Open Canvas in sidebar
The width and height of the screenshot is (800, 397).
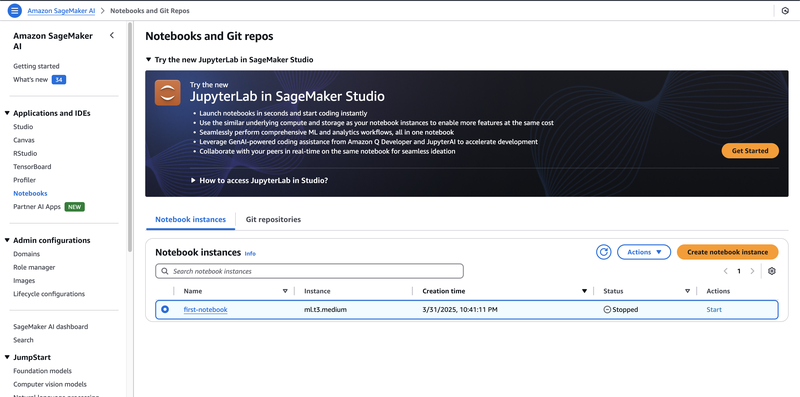[x=24, y=140]
